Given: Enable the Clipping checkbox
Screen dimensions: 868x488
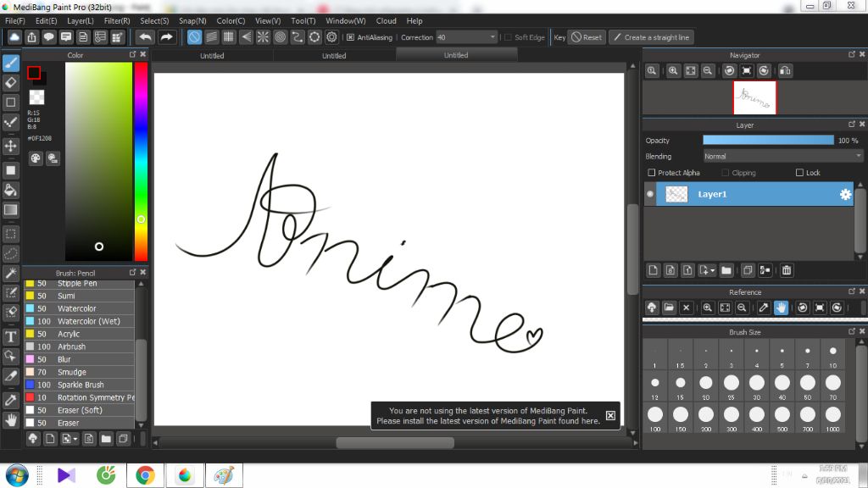Looking at the screenshot, I should tap(726, 173).
